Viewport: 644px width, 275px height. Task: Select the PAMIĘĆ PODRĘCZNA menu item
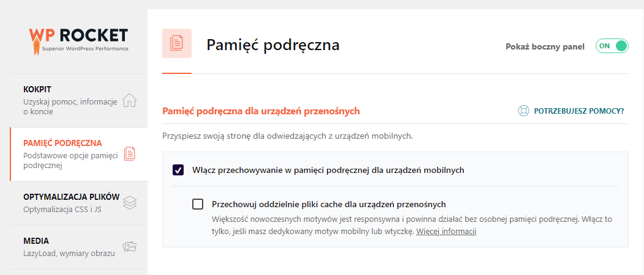click(x=62, y=143)
